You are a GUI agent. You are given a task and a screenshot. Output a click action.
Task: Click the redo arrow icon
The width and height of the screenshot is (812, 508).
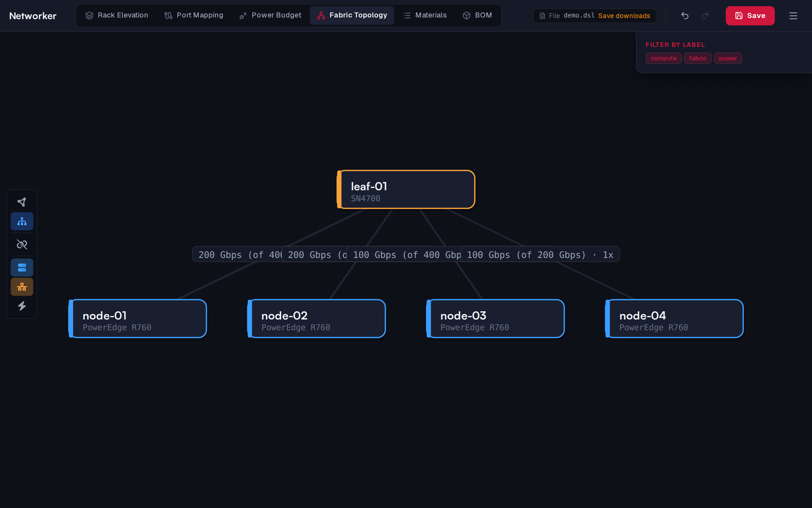[705, 16]
